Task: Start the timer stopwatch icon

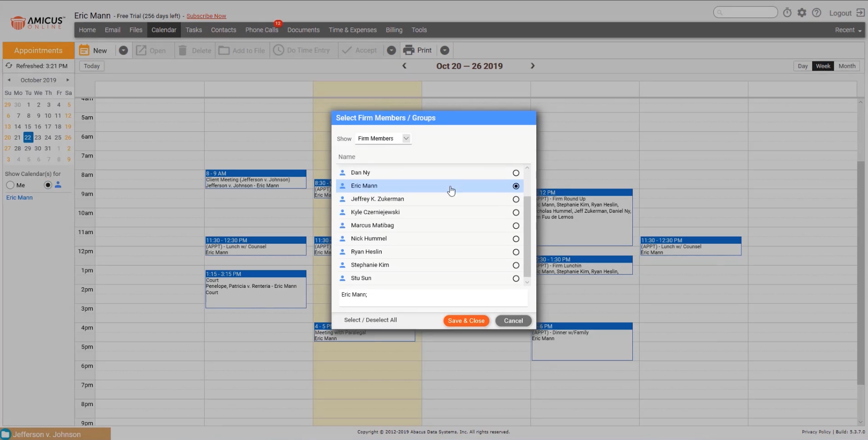Action: coord(787,13)
